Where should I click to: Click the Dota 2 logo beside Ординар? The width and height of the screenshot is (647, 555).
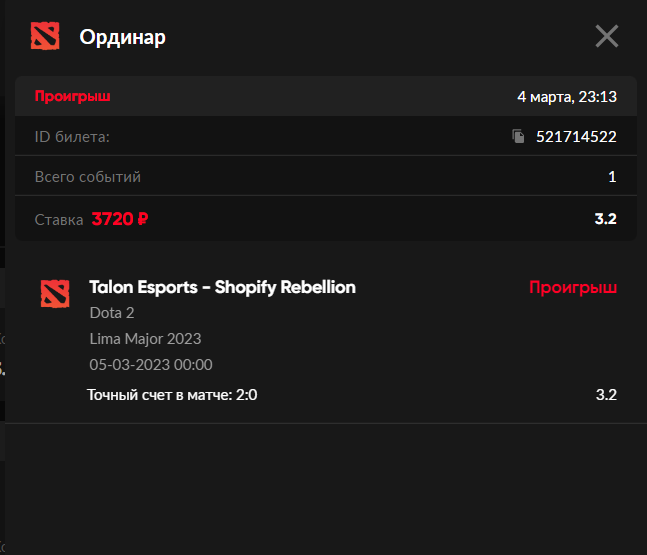(x=45, y=36)
